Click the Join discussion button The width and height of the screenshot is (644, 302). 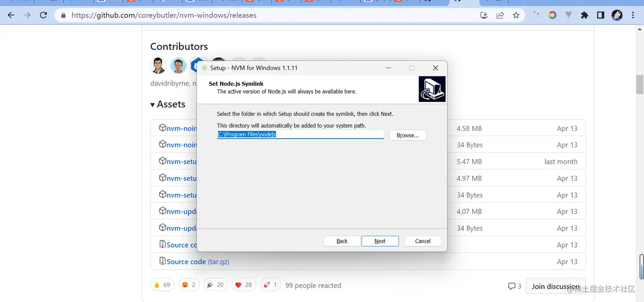coord(555,286)
